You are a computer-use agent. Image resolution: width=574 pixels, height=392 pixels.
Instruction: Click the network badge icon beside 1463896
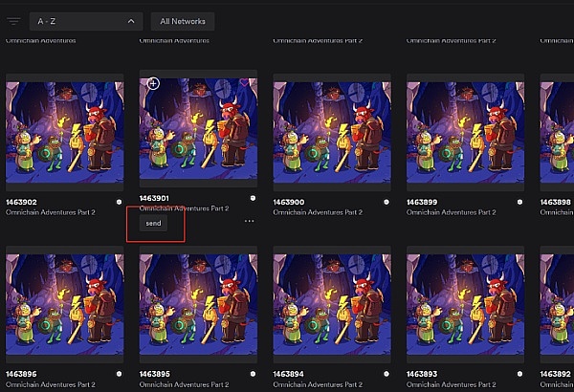click(119, 374)
